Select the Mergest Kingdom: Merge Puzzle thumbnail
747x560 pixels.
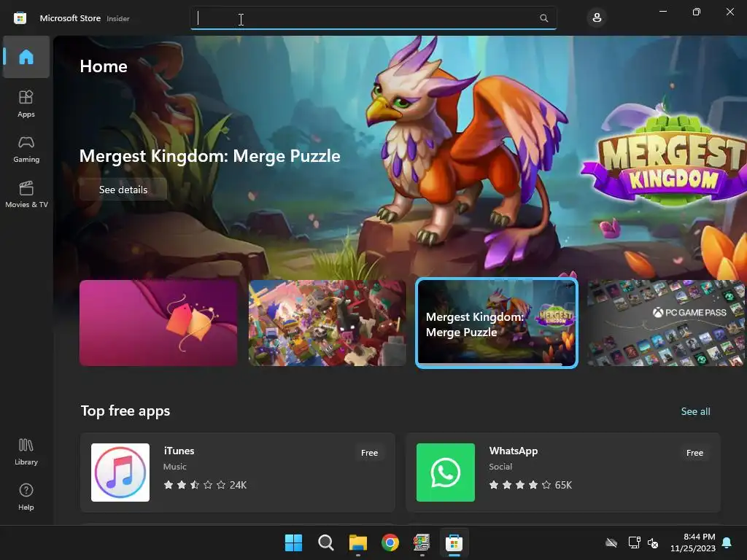(496, 323)
